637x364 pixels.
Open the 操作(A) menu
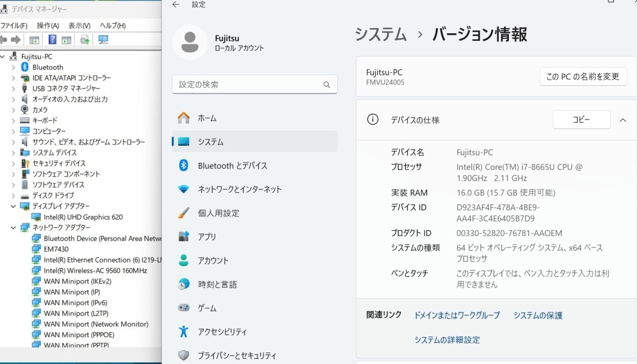click(x=48, y=26)
